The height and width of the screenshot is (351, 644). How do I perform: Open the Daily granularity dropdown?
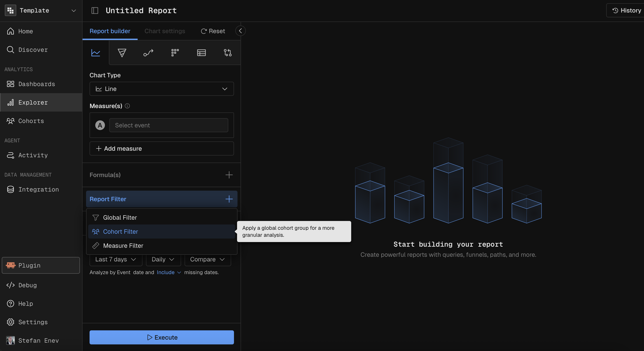163,259
